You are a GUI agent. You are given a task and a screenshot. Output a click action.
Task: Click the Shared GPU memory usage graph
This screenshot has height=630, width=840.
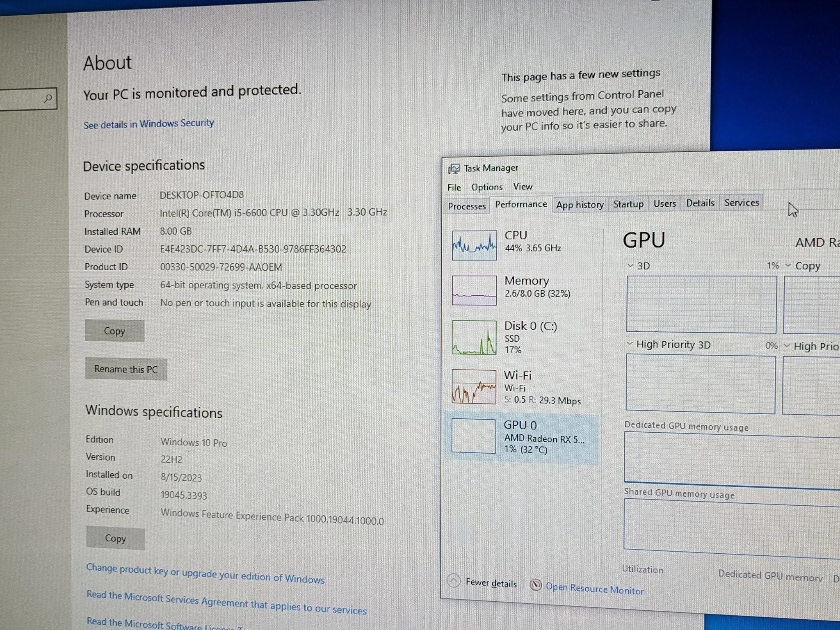point(731,528)
